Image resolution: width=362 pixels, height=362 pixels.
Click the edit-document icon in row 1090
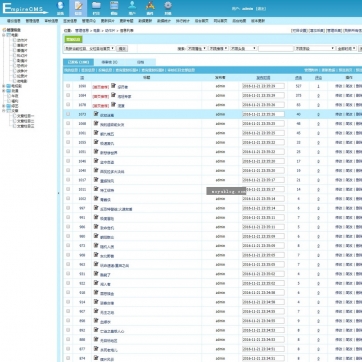click(x=113, y=86)
